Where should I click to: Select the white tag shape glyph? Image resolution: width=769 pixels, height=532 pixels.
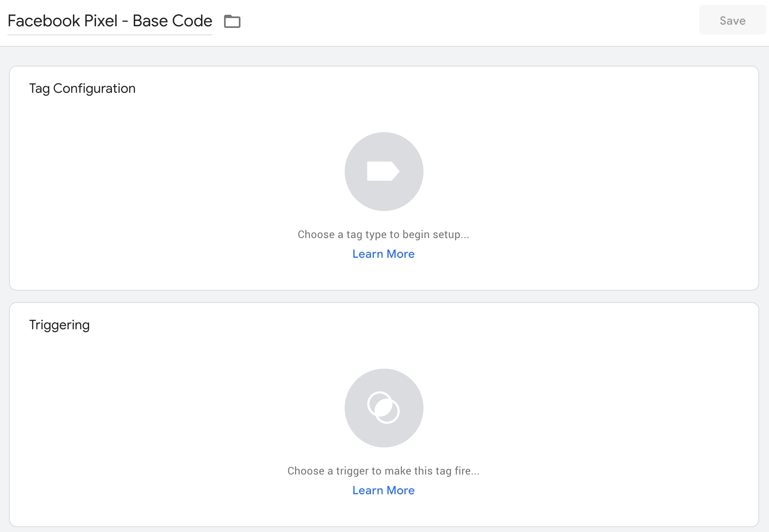(x=383, y=171)
